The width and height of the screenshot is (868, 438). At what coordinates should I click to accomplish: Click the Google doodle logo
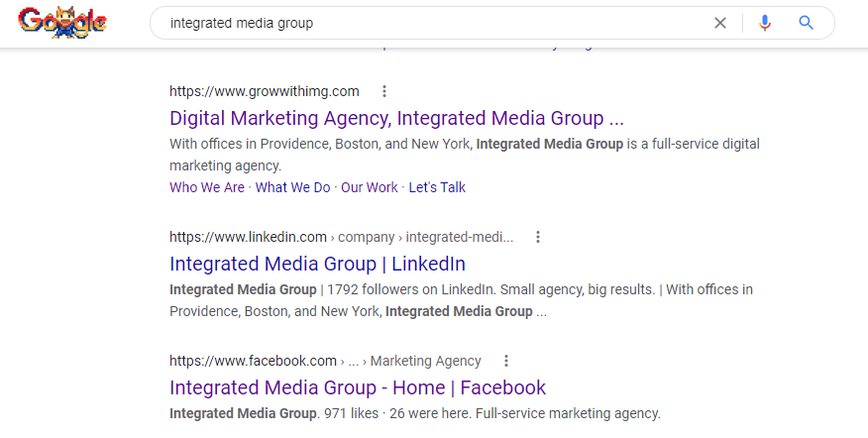click(x=61, y=23)
